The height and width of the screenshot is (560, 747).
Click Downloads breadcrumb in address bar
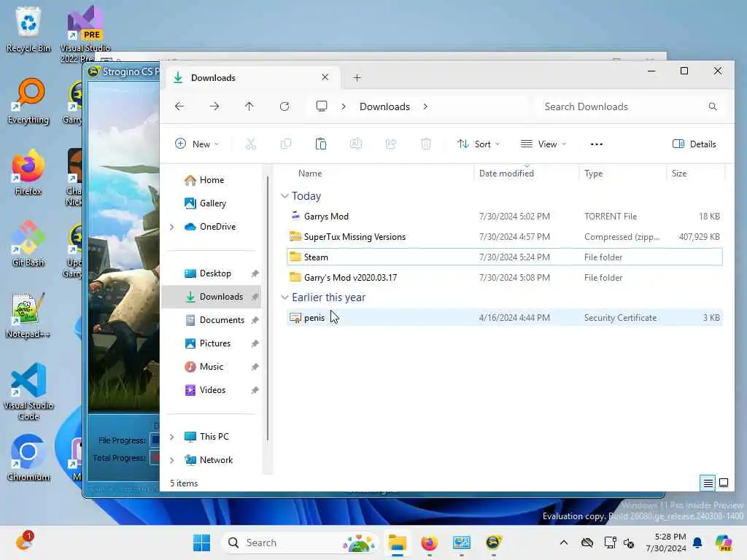384,106
